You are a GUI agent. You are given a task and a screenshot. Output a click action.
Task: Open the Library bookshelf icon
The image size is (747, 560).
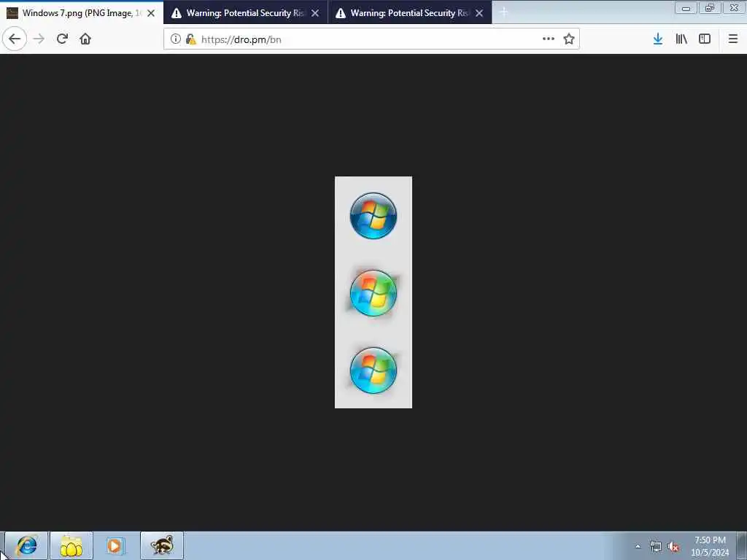point(681,39)
